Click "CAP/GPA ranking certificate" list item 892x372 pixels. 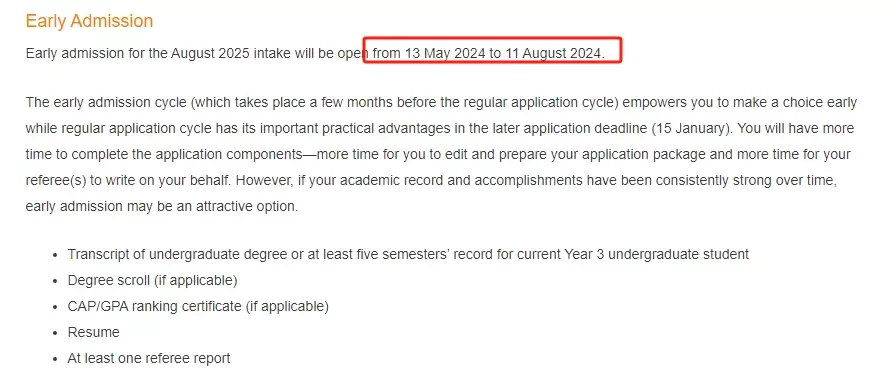coord(198,307)
